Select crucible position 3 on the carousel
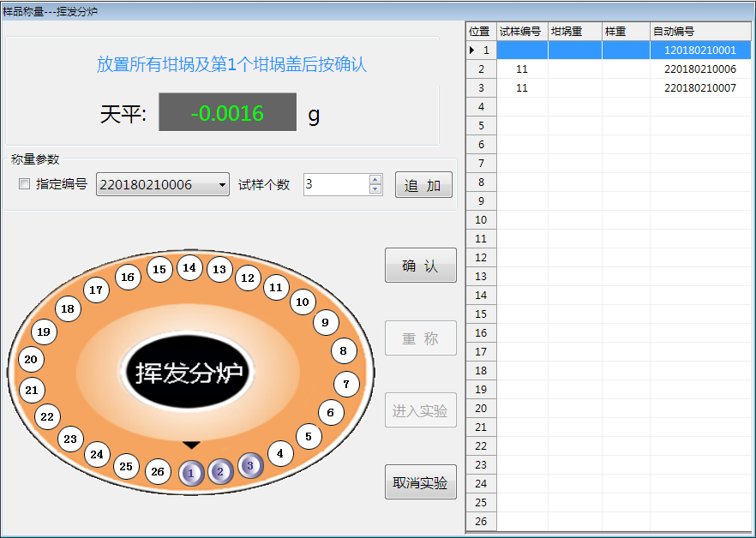This screenshot has width=756, height=538. point(250,465)
